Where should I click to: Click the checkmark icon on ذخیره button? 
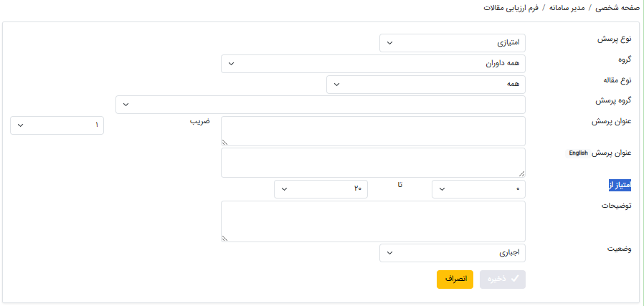click(514, 279)
